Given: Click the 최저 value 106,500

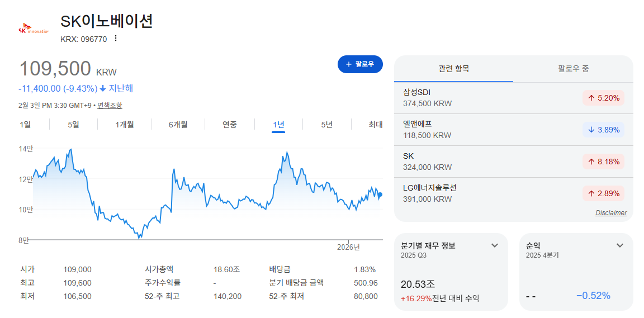Looking at the screenshot, I should 77,296.
